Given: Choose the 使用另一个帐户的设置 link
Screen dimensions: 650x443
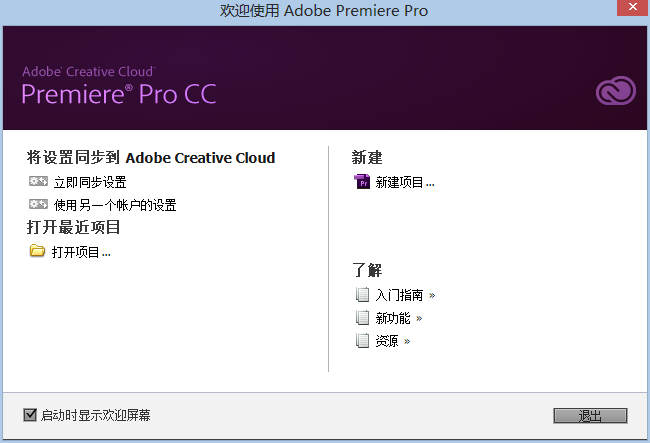Looking at the screenshot, I should coord(115,205).
